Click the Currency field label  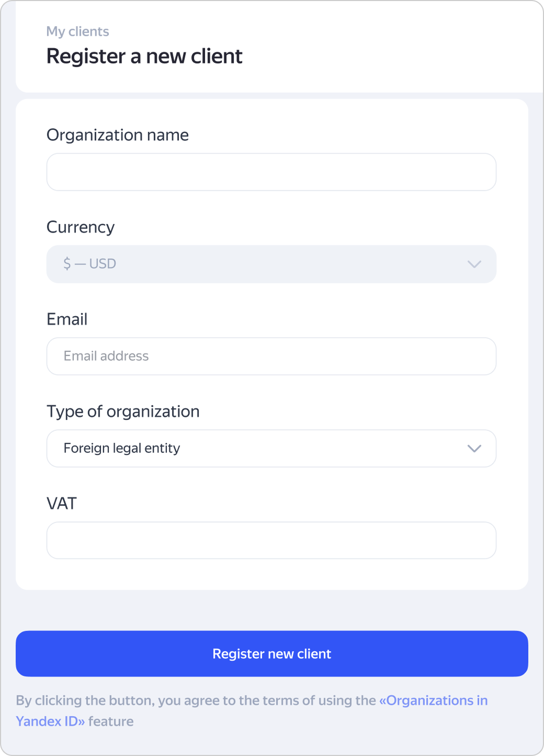coord(80,227)
